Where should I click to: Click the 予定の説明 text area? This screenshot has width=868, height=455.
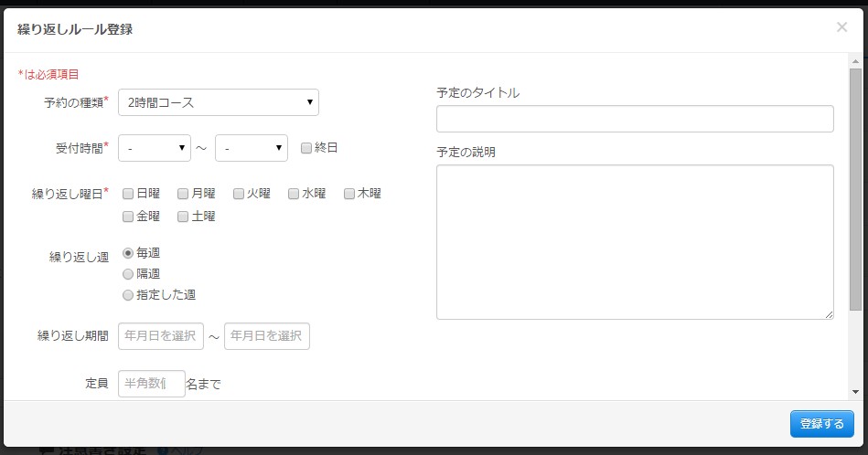click(x=635, y=242)
